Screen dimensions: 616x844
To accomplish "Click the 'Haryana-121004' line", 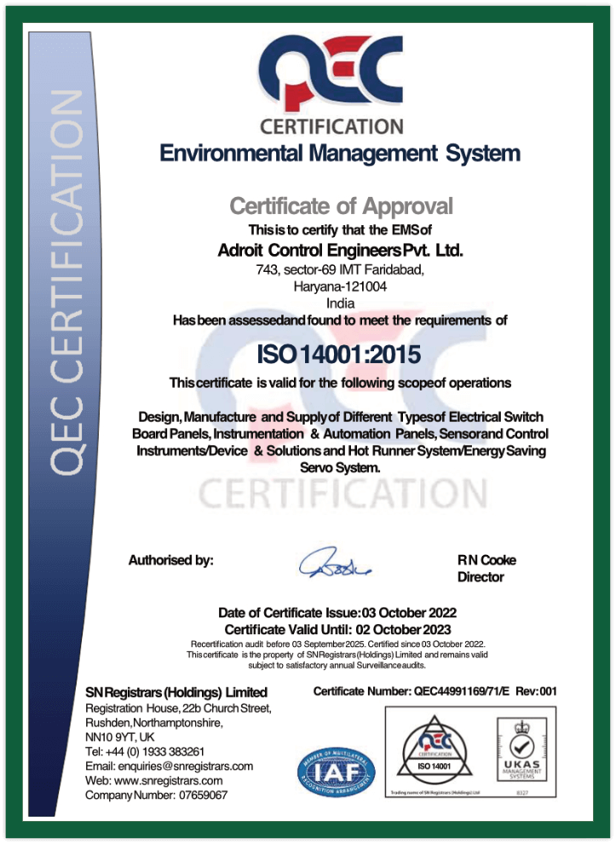I will [340, 287].
